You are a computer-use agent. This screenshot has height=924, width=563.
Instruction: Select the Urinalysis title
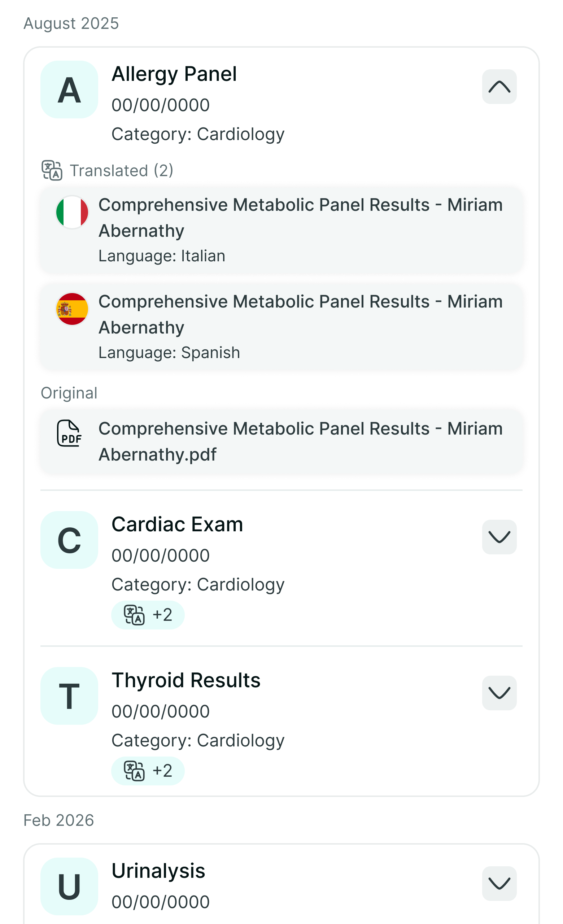click(158, 871)
